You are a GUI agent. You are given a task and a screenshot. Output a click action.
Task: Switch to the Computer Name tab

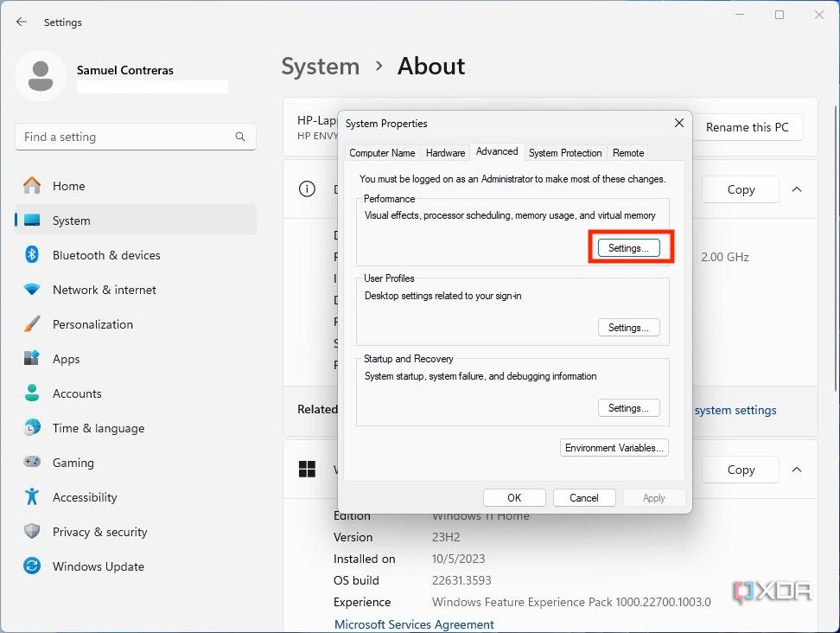click(382, 153)
